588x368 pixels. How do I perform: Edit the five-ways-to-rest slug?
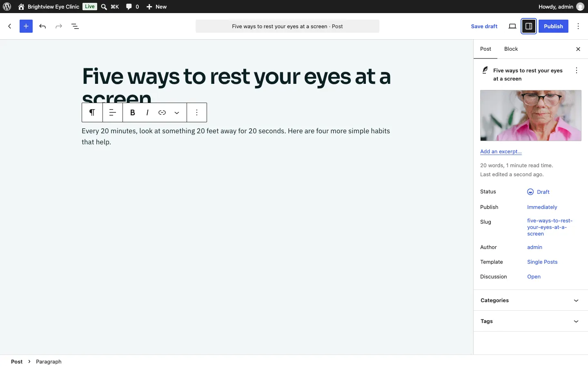click(550, 227)
